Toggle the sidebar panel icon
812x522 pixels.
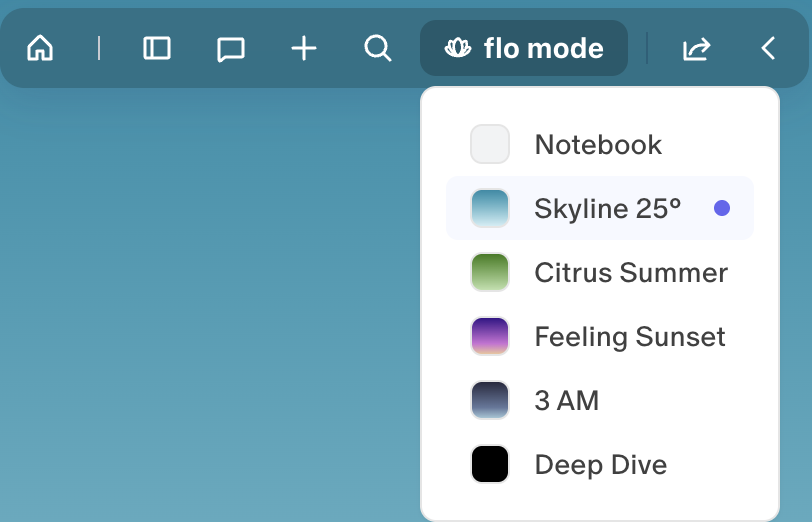point(157,48)
